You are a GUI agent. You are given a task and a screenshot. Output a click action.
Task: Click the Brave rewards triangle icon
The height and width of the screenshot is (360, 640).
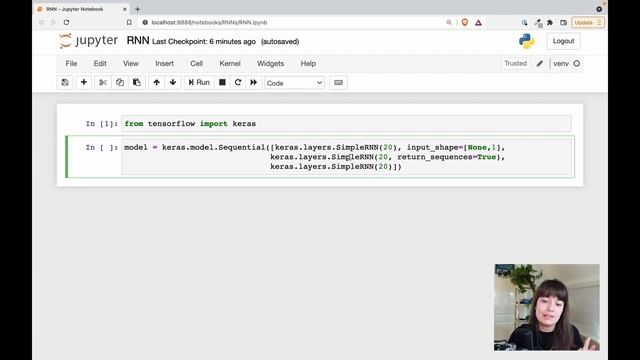pos(478,22)
